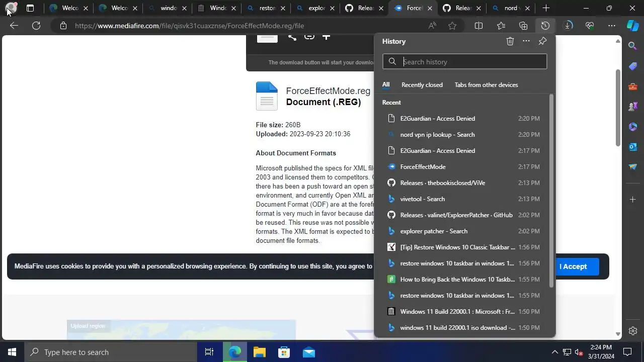Open a new browser tab
The image size is (644, 362).
click(x=546, y=8)
